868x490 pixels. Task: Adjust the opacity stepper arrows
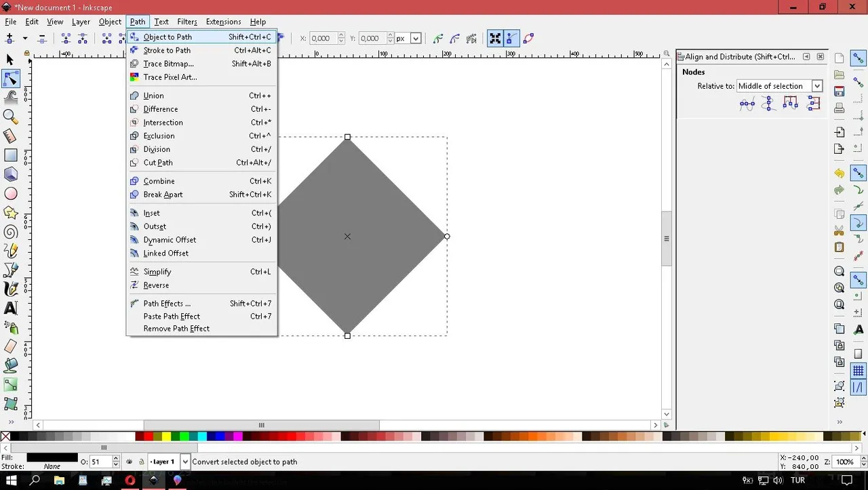pyautogui.click(x=116, y=462)
